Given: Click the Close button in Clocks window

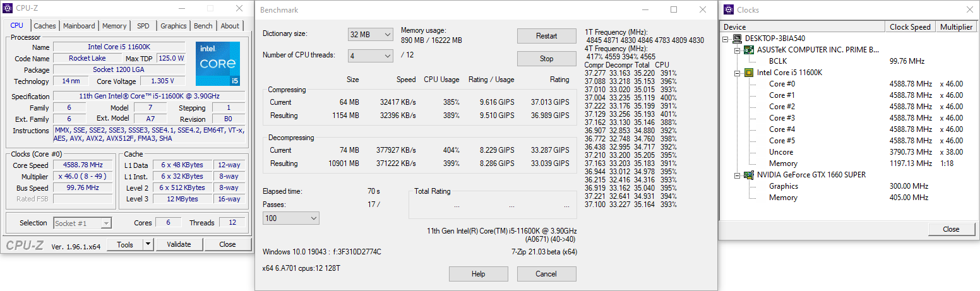Looking at the screenshot, I should point(951,229).
